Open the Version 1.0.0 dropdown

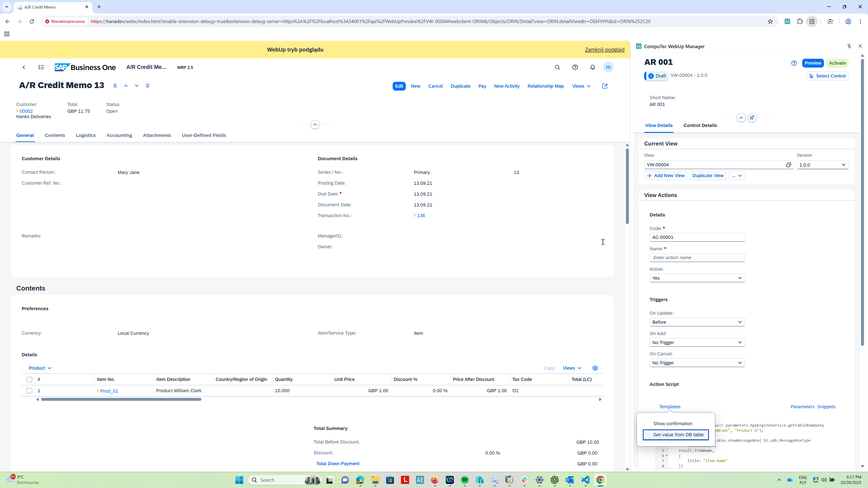coord(822,165)
